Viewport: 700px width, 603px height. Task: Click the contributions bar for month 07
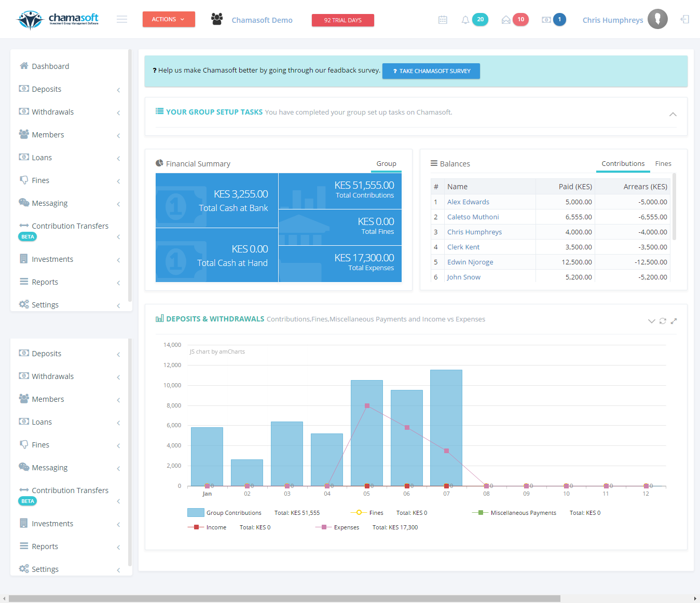click(x=446, y=428)
